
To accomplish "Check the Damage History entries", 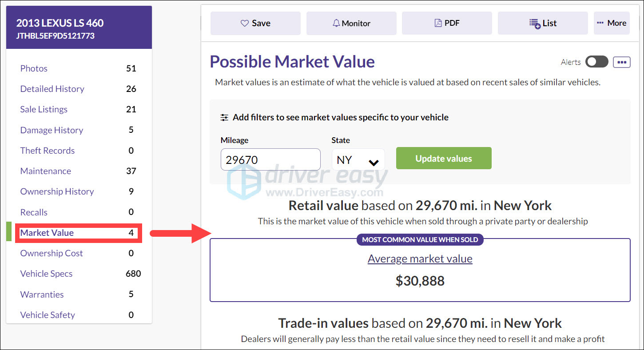I will click(52, 130).
